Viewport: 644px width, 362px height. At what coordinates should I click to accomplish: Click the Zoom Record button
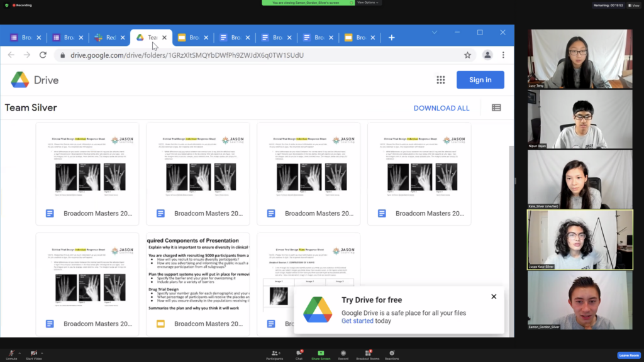coord(343,356)
